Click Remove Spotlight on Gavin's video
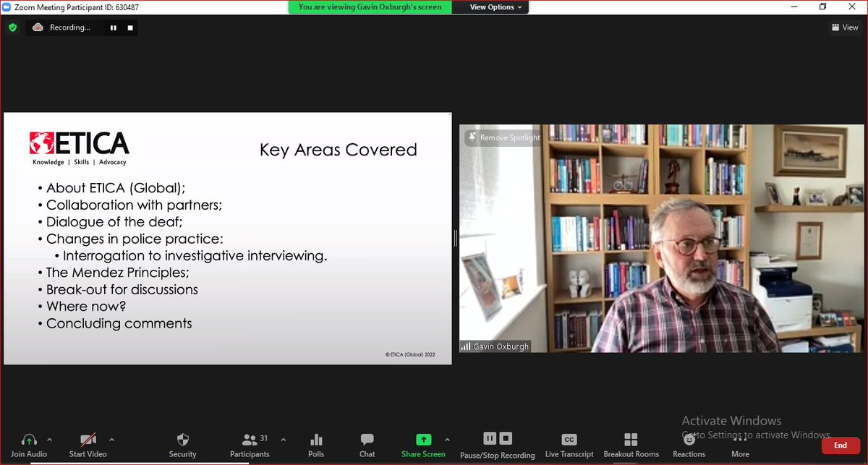Image resolution: width=868 pixels, height=465 pixels. [503, 137]
